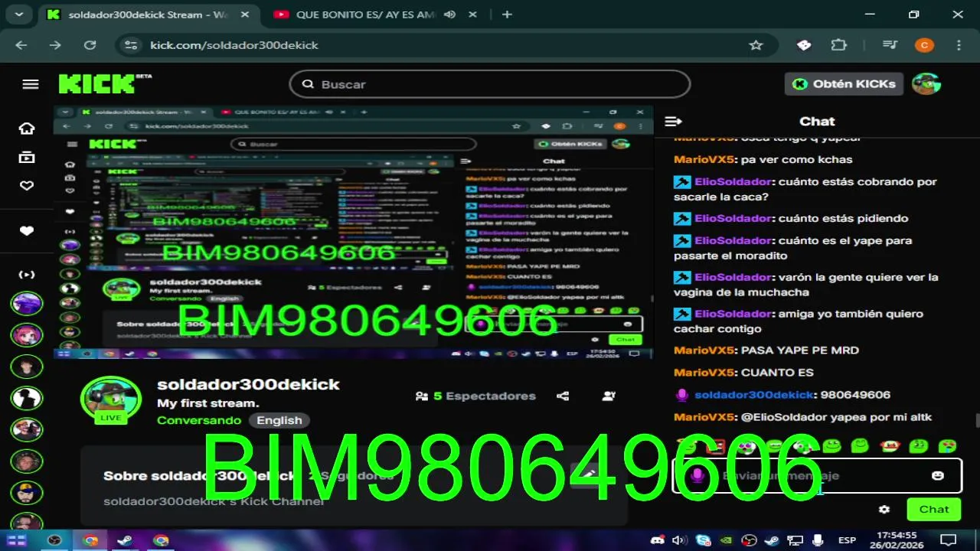Click the active Chrome icon on the taskbar
Viewport: 980px width, 551px height.
pyautogui.click(x=90, y=540)
